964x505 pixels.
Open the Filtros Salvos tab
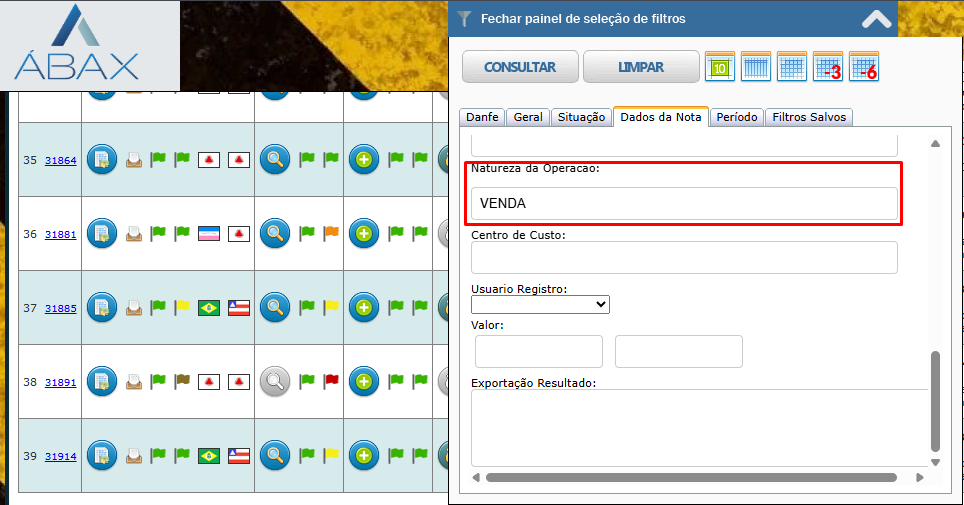pyautogui.click(x=809, y=117)
